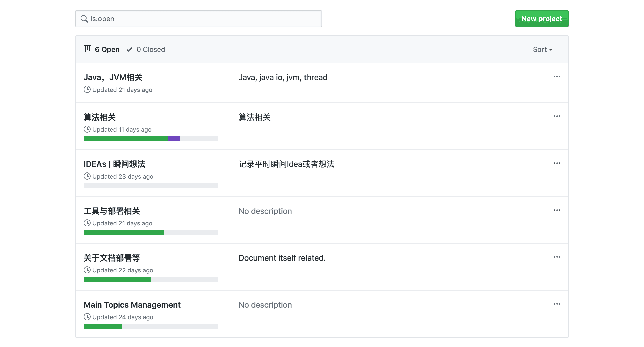644x347 pixels.
Task: Expand the Sort dropdown
Action: [x=543, y=49]
